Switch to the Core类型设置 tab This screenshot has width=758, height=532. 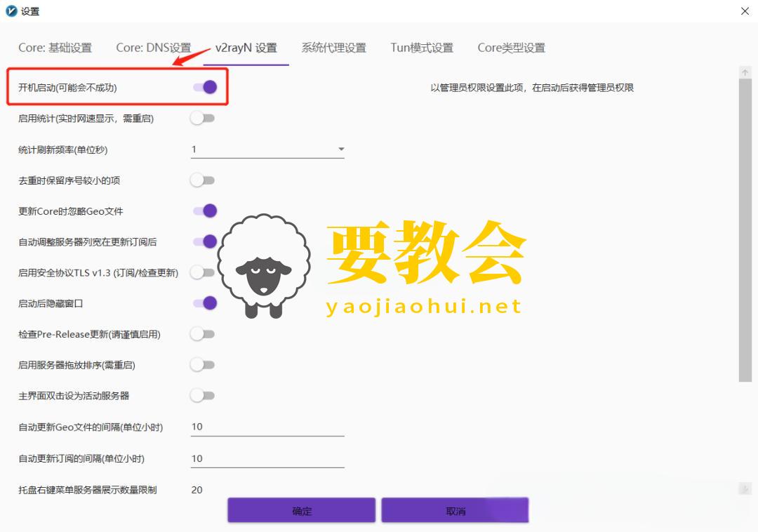pyautogui.click(x=512, y=48)
